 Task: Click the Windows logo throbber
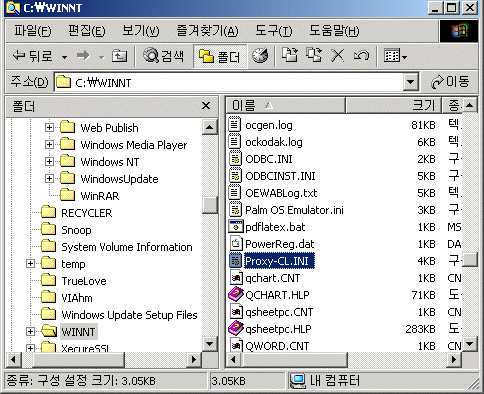coord(460,31)
